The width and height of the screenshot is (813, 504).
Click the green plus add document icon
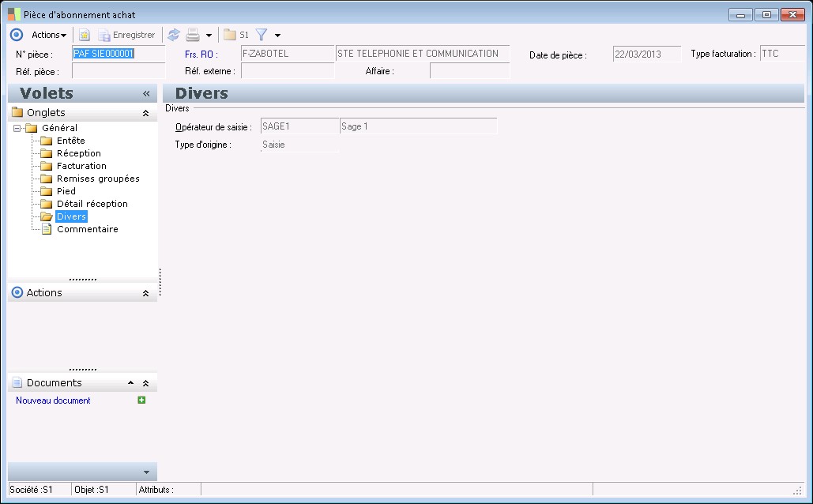click(141, 401)
